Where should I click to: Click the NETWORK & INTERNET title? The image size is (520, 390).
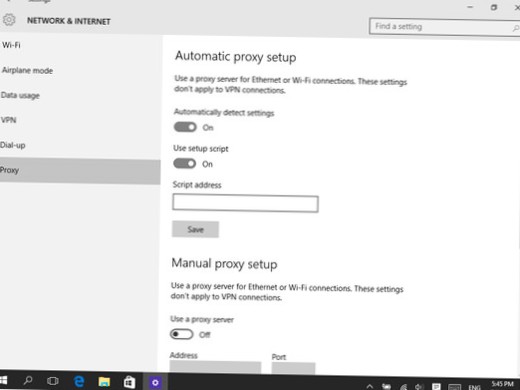pyautogui.click(x=69, y=21)
